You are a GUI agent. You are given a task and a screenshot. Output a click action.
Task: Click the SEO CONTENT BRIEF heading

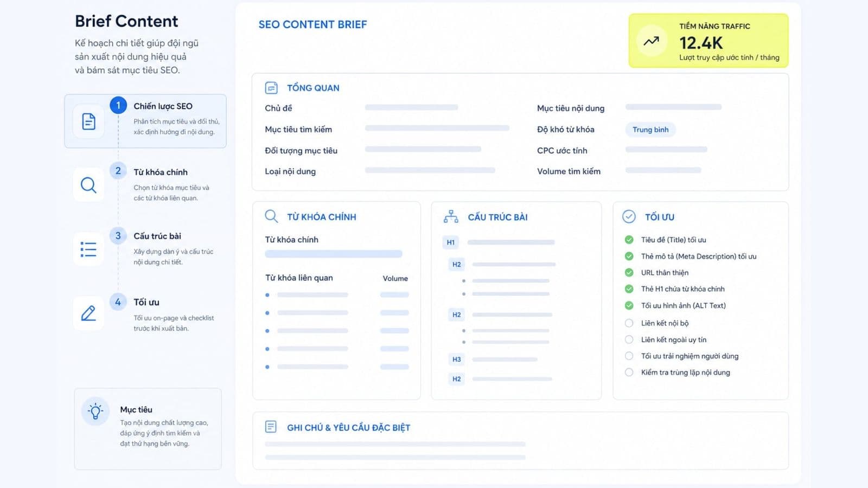coord(312,24)
